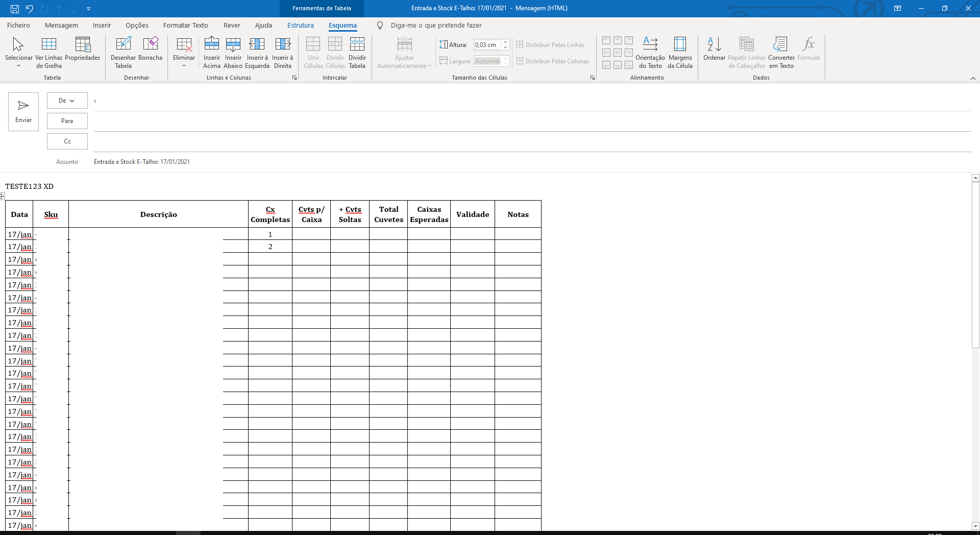Open the Selecionar table selection tool
Viewport: 980px width, 535px height.
18,53
